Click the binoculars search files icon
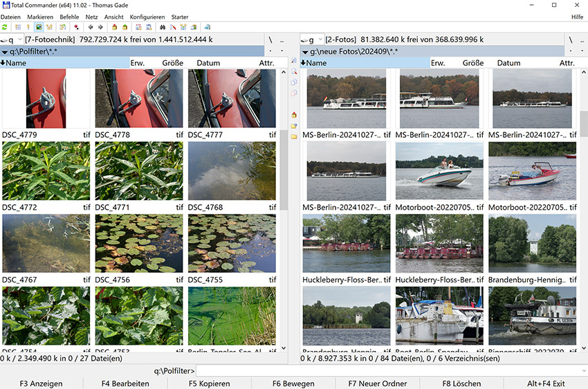 pos(162,27)
